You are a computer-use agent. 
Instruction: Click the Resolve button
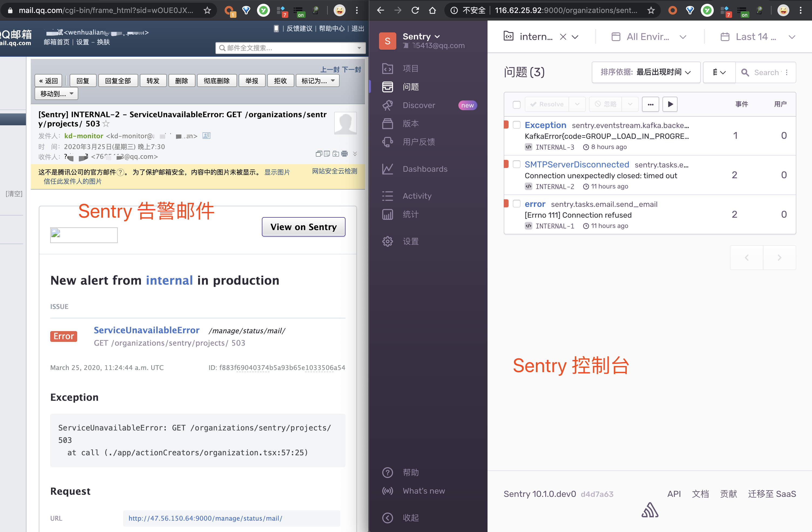pos(547,104)
